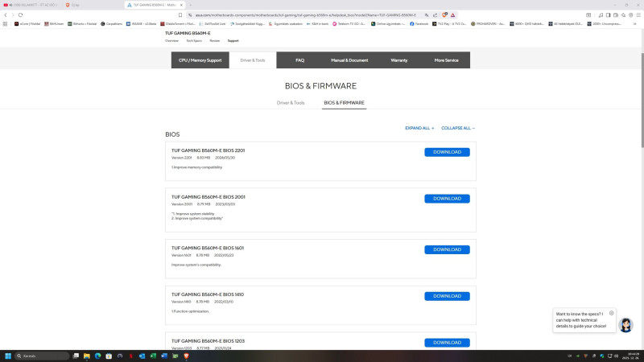Click the TUF GAMING B560M-E BIOS 2201 title

[x=208, y=150]
